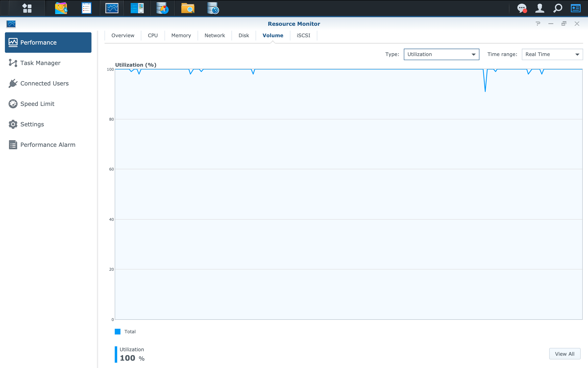Open Settings section label
The height and width of the screenshot is (368, 588).
32,124
